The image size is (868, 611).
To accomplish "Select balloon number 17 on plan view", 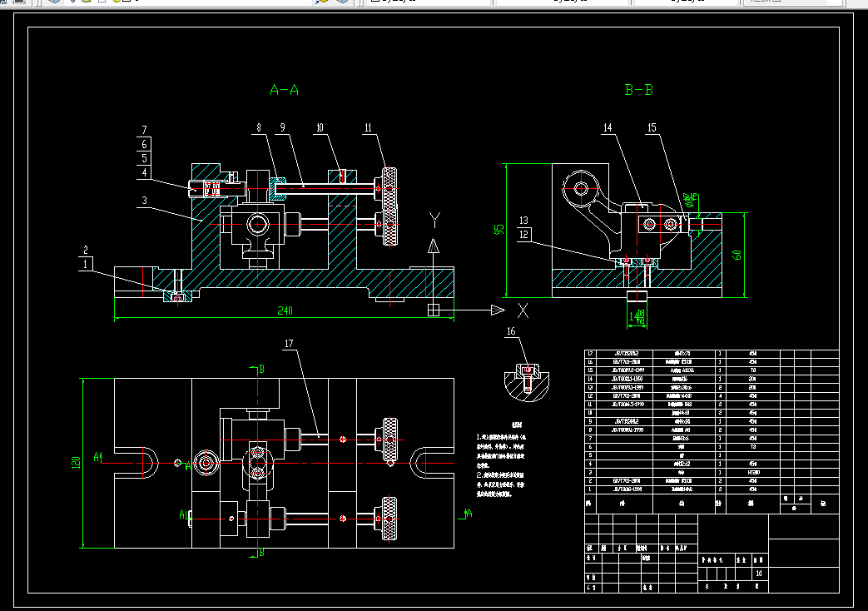I will pyautogui.click(x=289, y=344).
